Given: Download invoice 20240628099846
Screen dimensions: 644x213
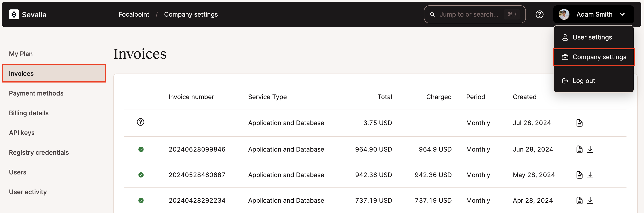Looking at the screenshot, I should (x=591, y=149).
